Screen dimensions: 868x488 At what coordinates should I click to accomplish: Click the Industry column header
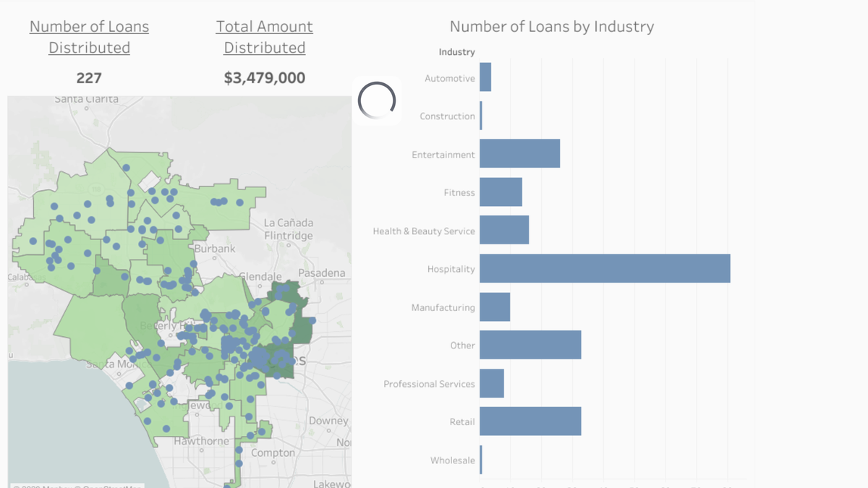pos(456,52)
